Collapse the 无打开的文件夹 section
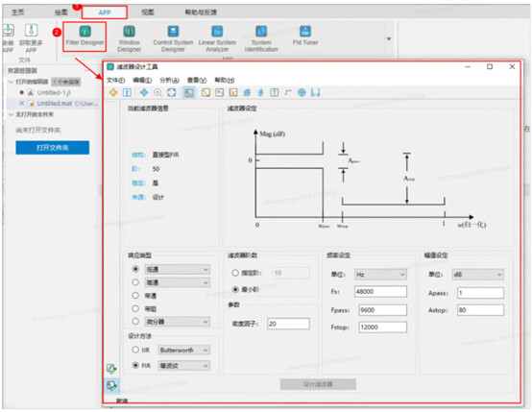Viewport: 532px width, 412px height. pos(11,114)
